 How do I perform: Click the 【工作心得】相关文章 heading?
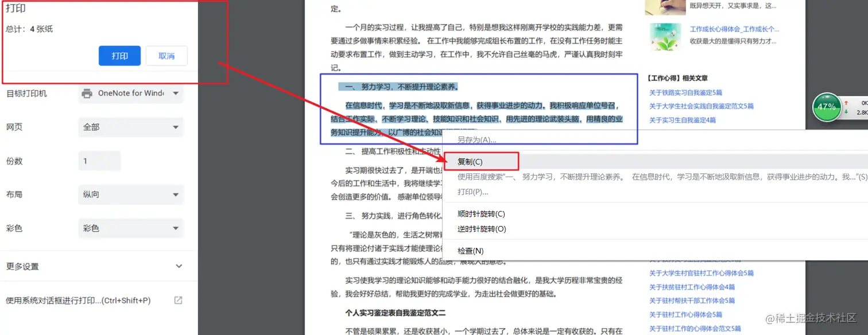tap(677, 78)
